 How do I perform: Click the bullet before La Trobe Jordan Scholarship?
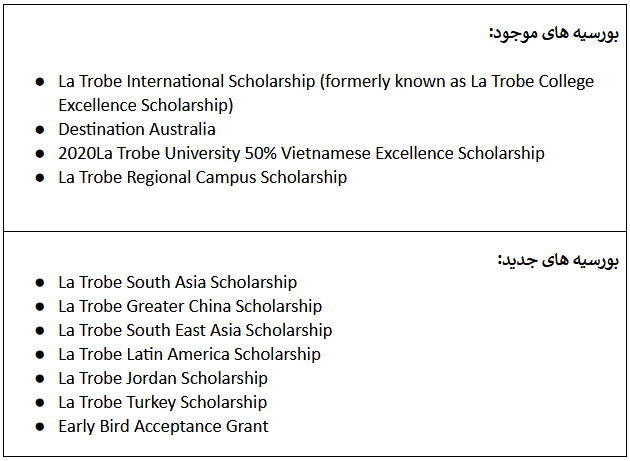pos(40,379)
